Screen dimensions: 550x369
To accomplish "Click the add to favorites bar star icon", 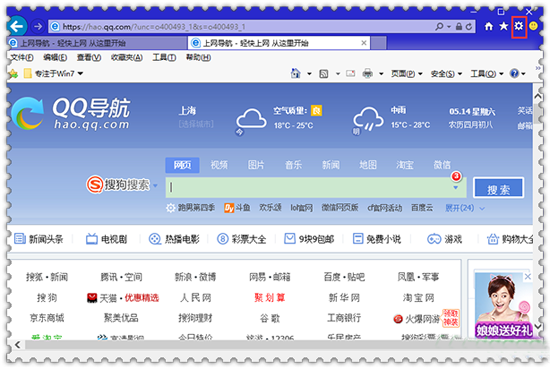I will click(x=13, y=74).
